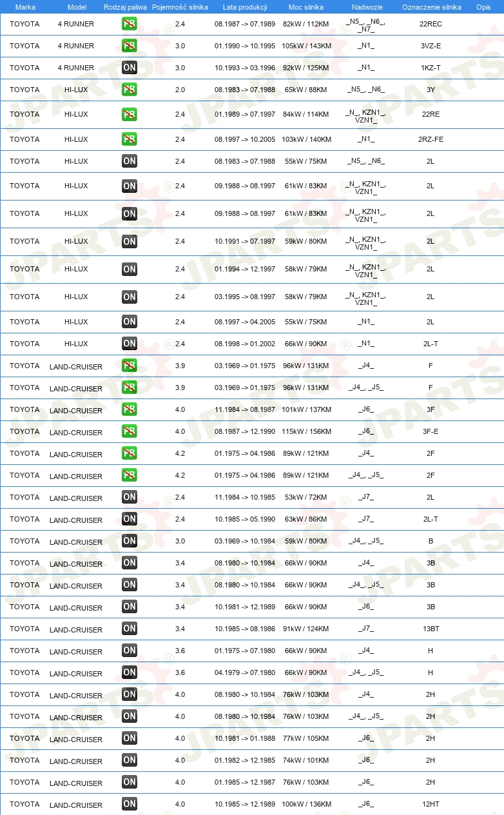Select the power value 100kW / 136KM

click(306, 804)
